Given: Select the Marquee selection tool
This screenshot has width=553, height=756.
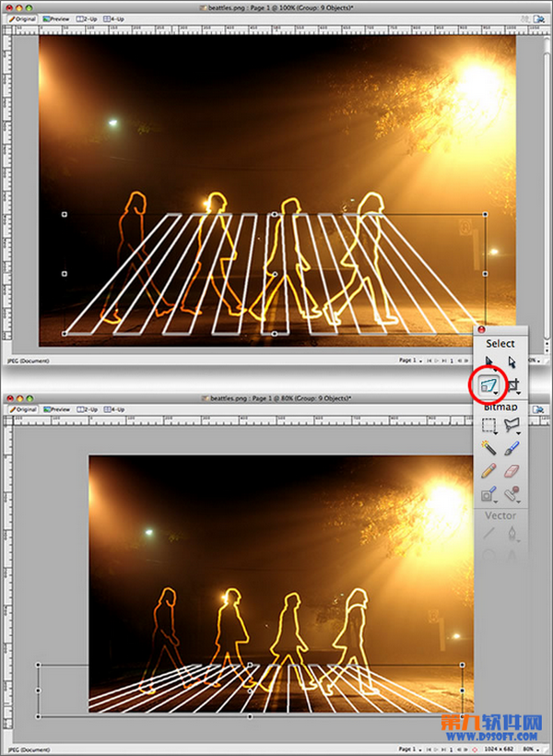Looking at the screenshot, I should click(489, 426).
